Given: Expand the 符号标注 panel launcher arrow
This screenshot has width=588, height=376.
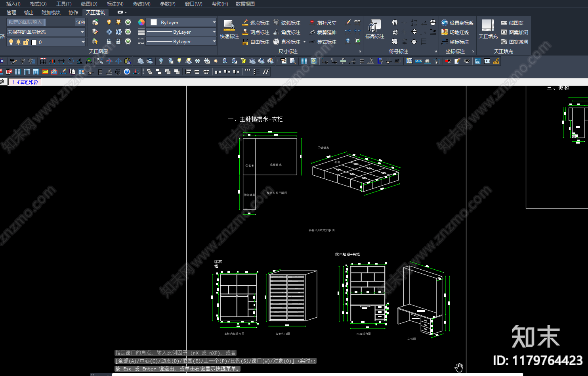Looking at the screenshot, I should tap(435, 51).
